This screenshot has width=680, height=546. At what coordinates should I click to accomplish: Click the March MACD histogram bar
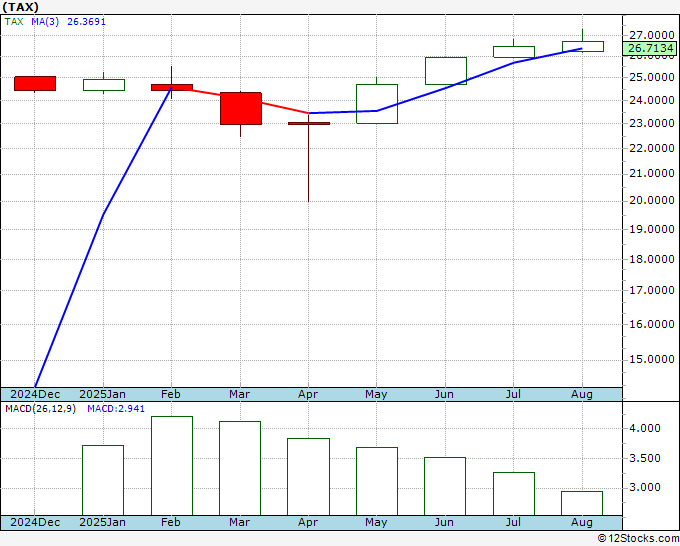(240, 468)
